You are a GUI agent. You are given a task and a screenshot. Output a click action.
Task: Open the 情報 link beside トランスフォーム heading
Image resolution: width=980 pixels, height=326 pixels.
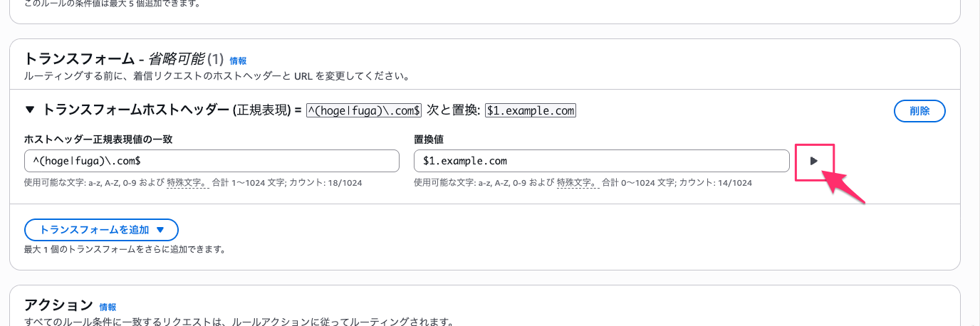(x=238, y=61)
